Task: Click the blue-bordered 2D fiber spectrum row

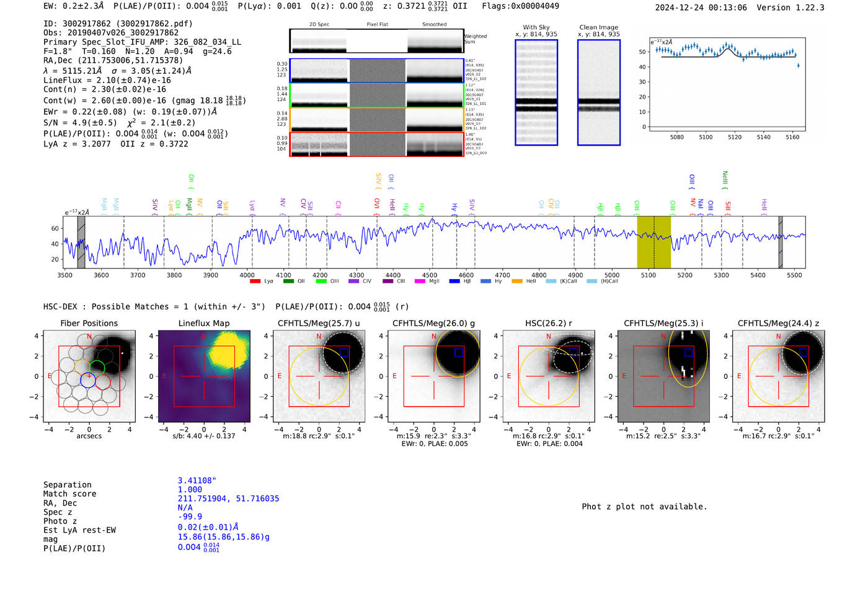Action: click(376, 71)
